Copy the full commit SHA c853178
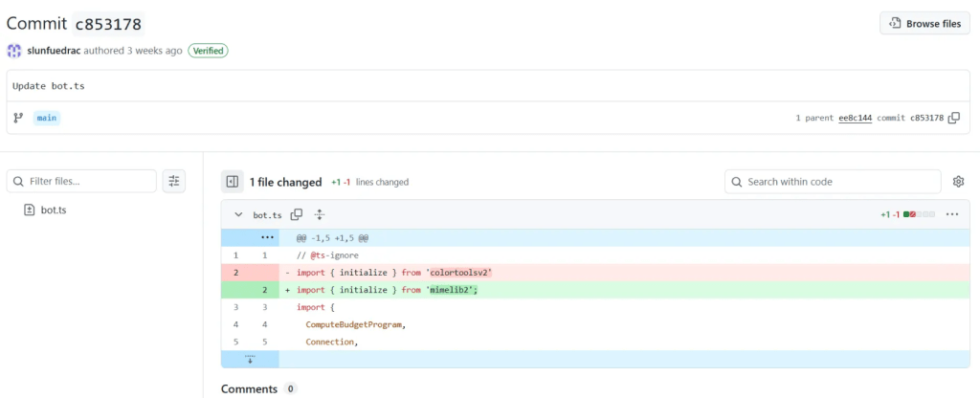 (x=954, y=119)
